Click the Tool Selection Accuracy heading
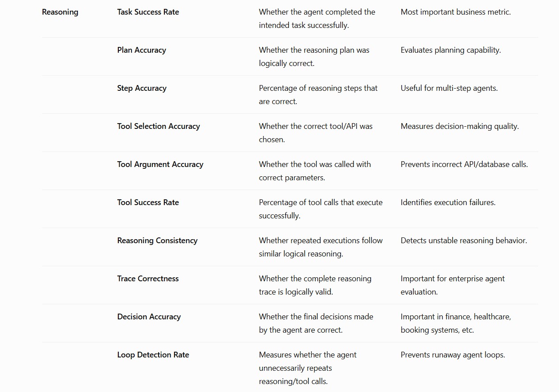 pyautogui.click(x=159, y=127)
